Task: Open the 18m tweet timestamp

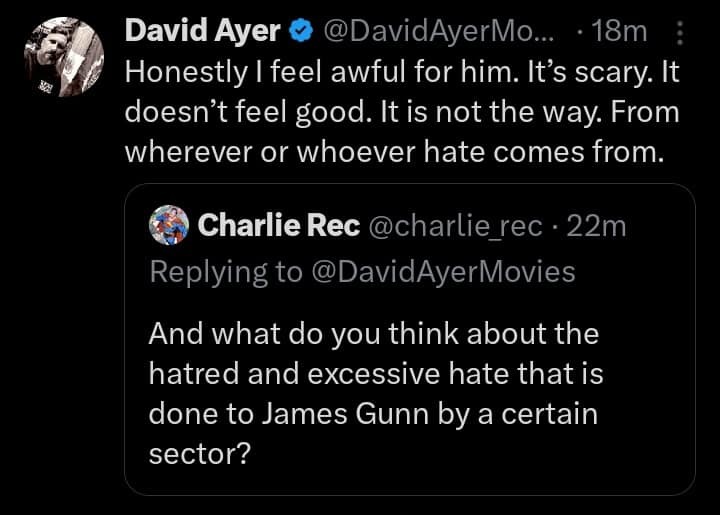Action: (620, 32)
